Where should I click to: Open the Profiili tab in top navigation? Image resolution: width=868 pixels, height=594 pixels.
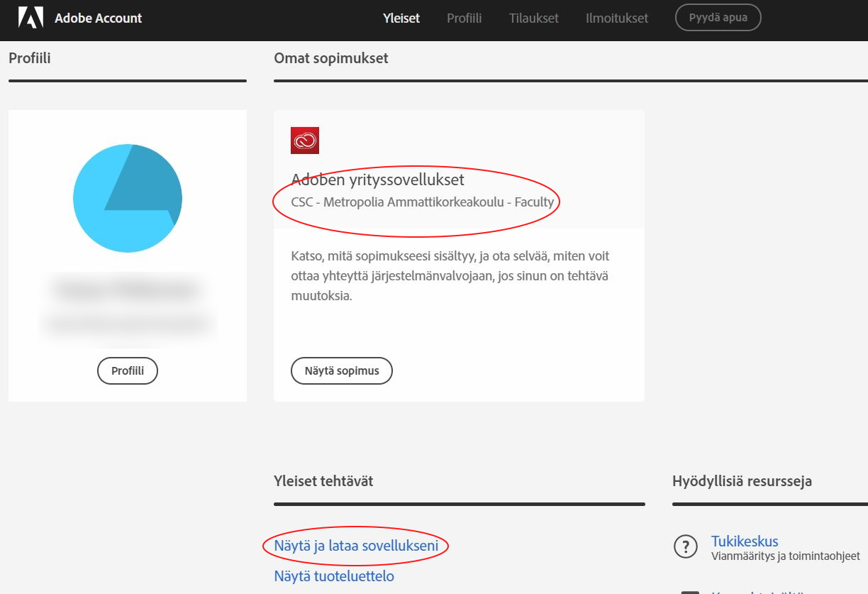pyautogui.click(x=464, y=18)
